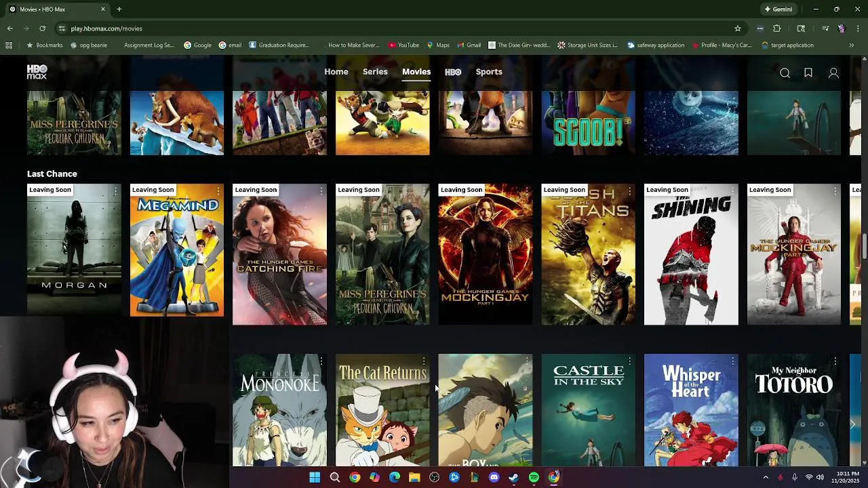Viewport: 868px width, 488px height.
Task: Open the HBO hub tab
Action: click(x=453, y=72)
